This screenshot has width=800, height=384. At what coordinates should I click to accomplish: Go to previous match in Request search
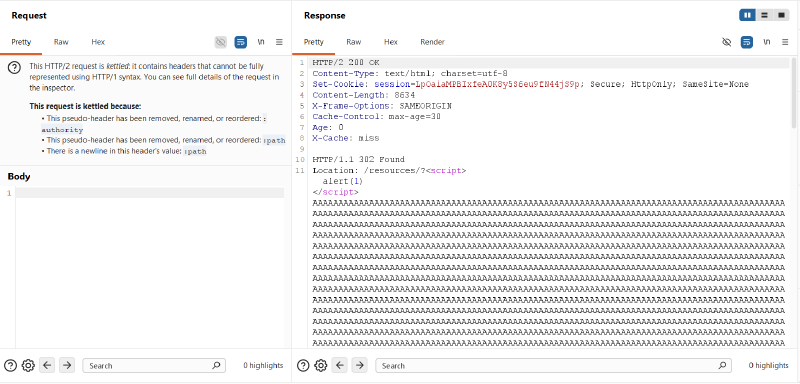tap(47, 365)
